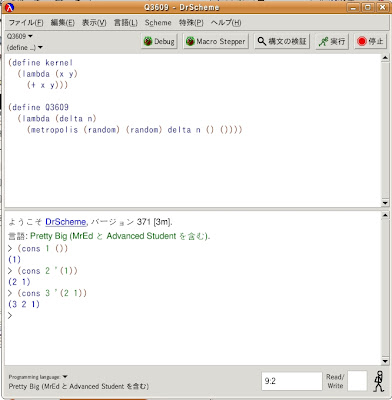Click the '(lambda (x y)' line
This screenshot has height=400, width=392.
(x=47, y=74)
